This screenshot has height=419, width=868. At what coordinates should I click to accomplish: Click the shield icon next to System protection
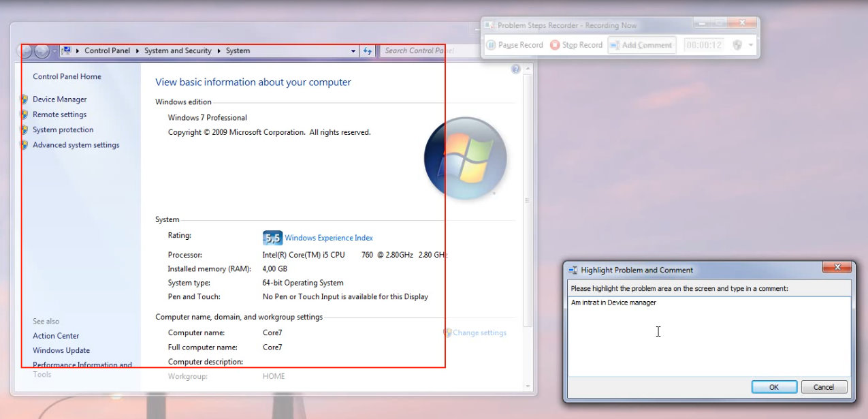[x=24, y=129]
